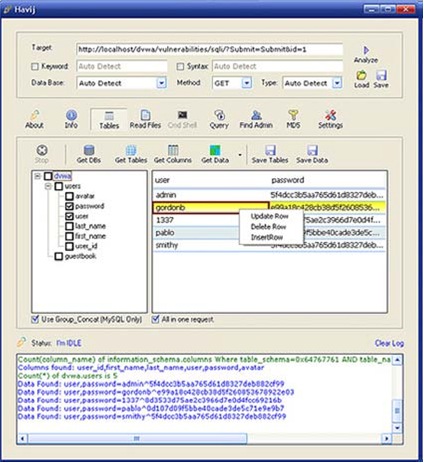Select the 1337 row
The image size is (424, 463).
pos(269,220)
